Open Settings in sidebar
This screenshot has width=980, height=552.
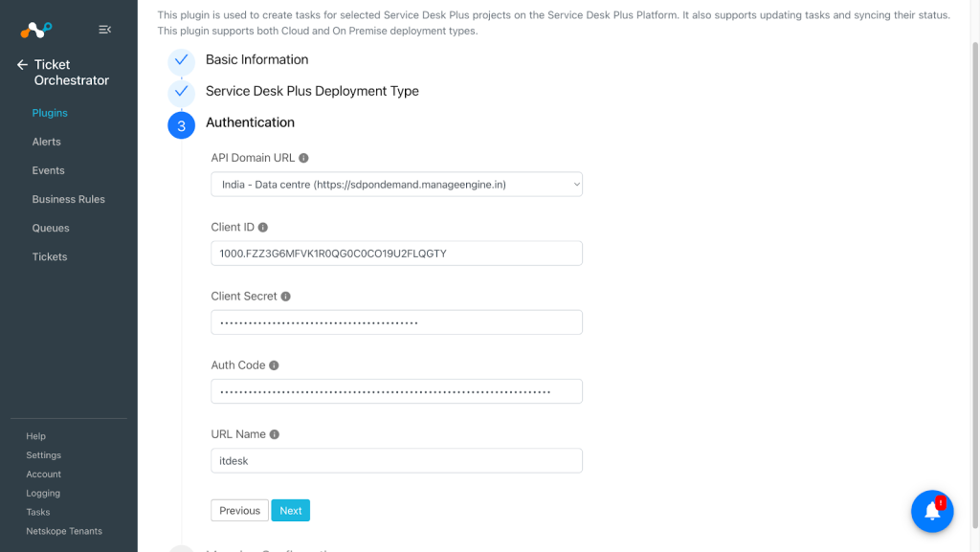point(44,455)
